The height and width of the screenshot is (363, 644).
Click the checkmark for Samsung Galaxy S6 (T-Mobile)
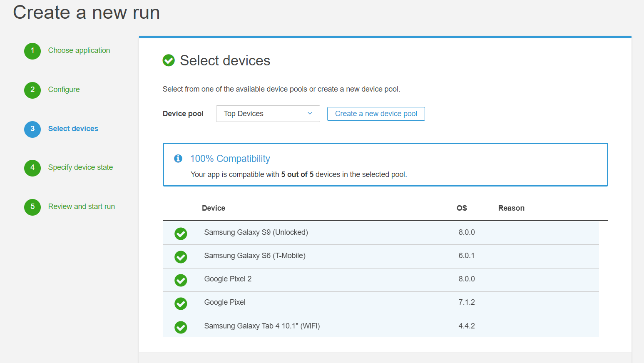pos(181,257)
